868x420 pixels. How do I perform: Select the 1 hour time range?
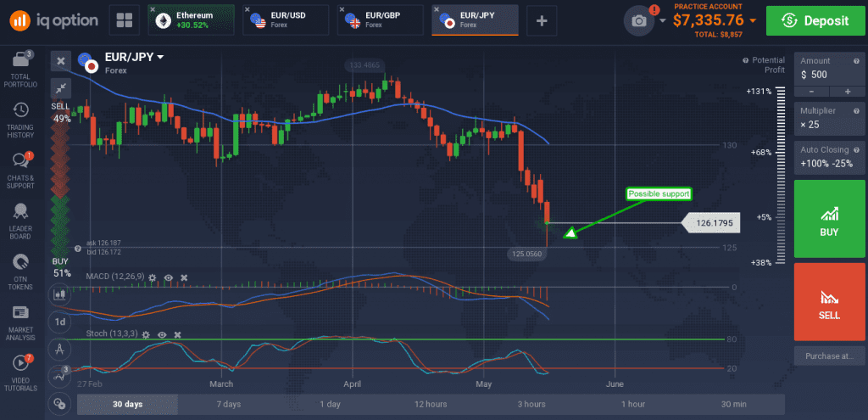click(x=632, y=404)
